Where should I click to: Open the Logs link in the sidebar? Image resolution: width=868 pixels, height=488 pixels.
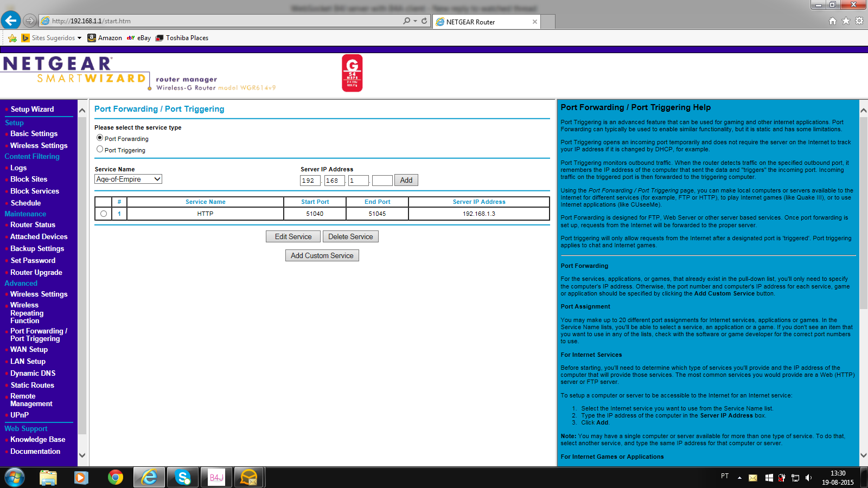point(18,168)
